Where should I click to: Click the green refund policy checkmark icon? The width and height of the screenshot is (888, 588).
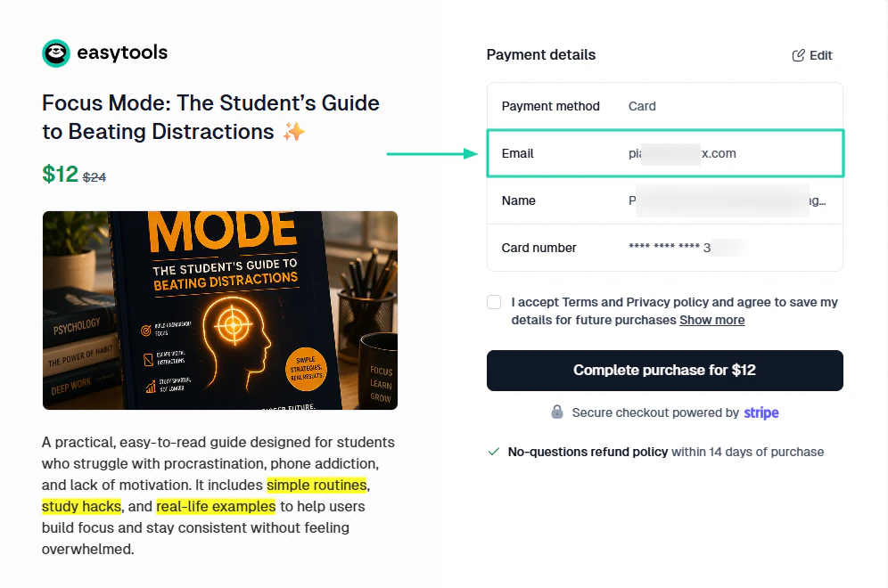click(x=494, y=452)
